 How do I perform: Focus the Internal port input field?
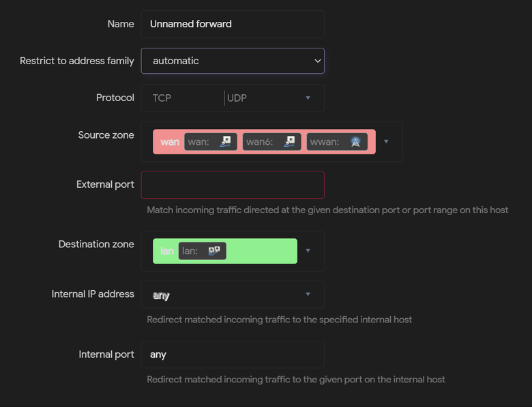point(233,354)
